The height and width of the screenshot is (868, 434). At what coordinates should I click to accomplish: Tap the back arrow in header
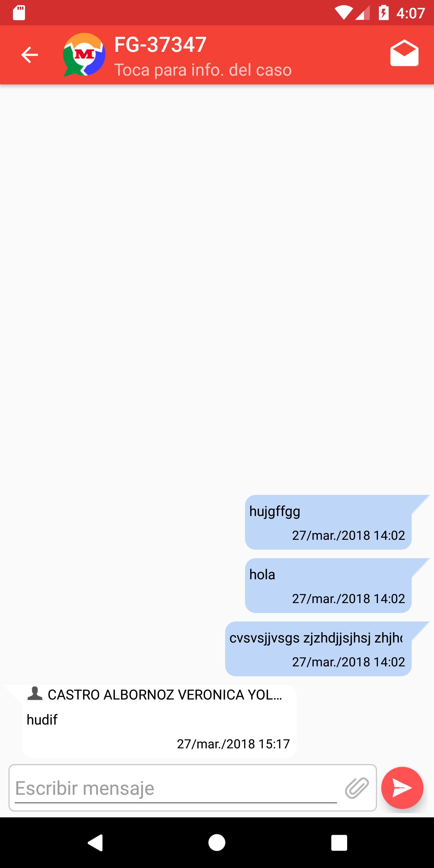coord(30,55)
